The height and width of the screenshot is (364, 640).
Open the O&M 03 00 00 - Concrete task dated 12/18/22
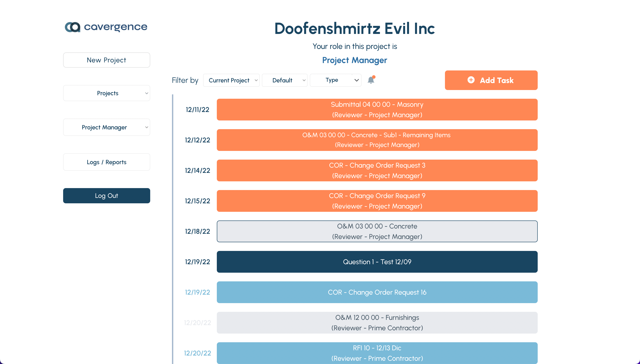[x=377, y=232]
